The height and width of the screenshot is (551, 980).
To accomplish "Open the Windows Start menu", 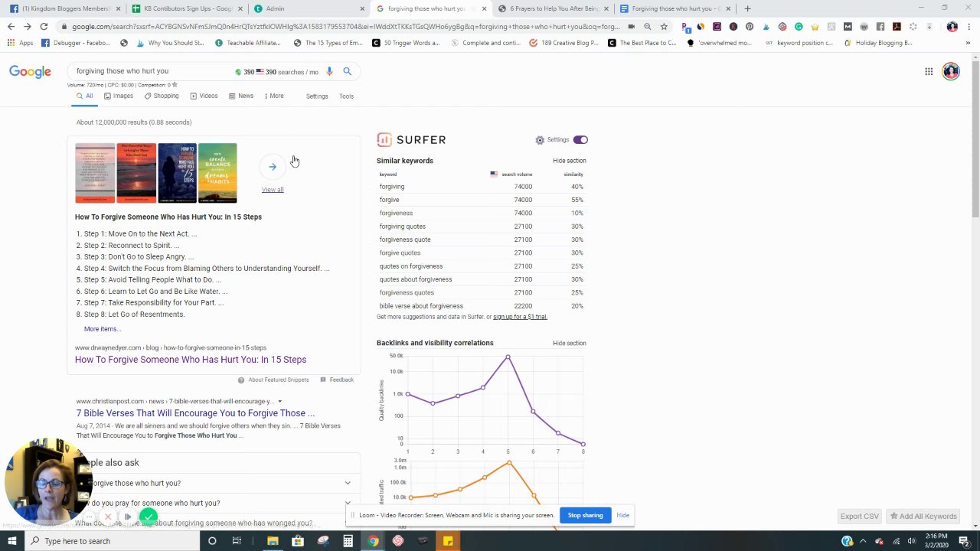I will (x=11, y=541).
